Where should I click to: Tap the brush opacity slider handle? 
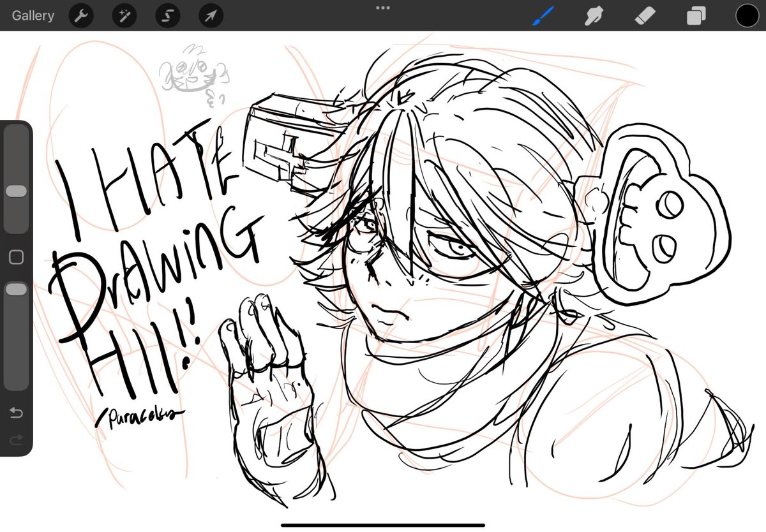16,290
